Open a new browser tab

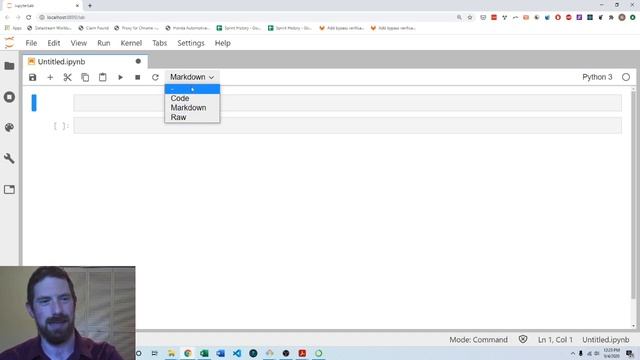pyautogui.click(x=90, y=6)
